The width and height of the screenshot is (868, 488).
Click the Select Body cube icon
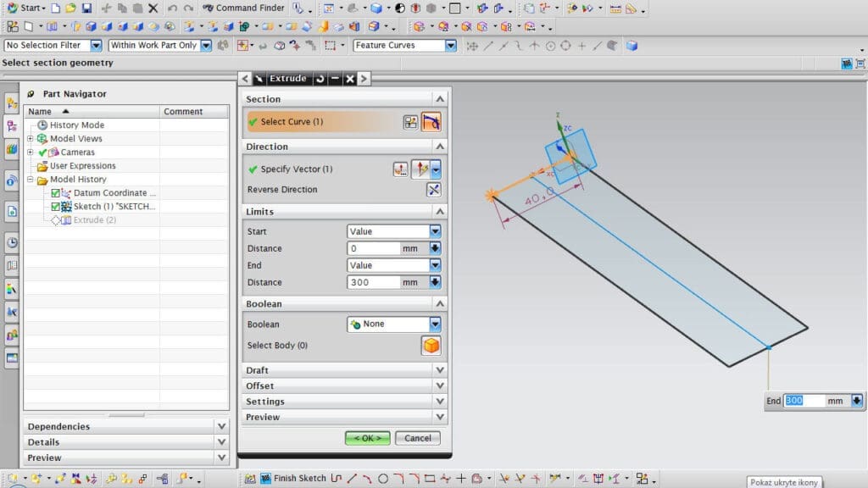click(x=431, y=346)
